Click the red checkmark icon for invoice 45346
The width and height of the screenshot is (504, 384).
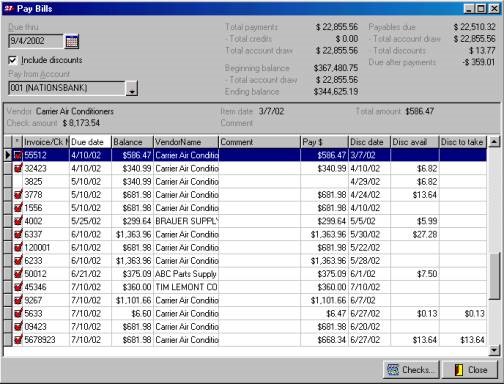pyautogui.click(x=18, y=287)
